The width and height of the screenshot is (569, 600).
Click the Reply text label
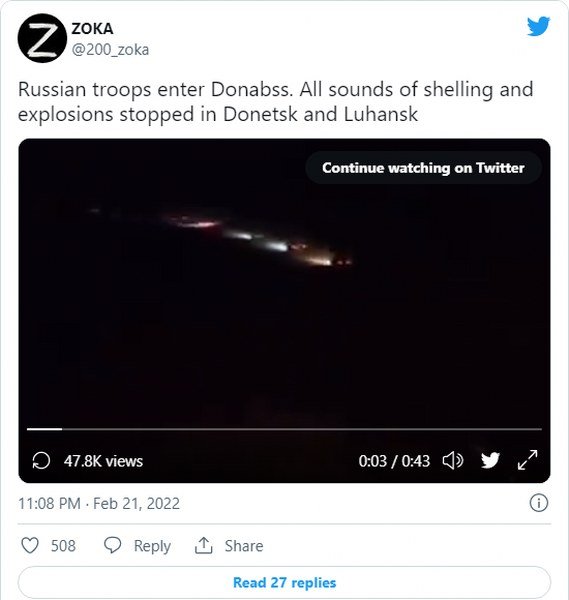coord(152,546)
